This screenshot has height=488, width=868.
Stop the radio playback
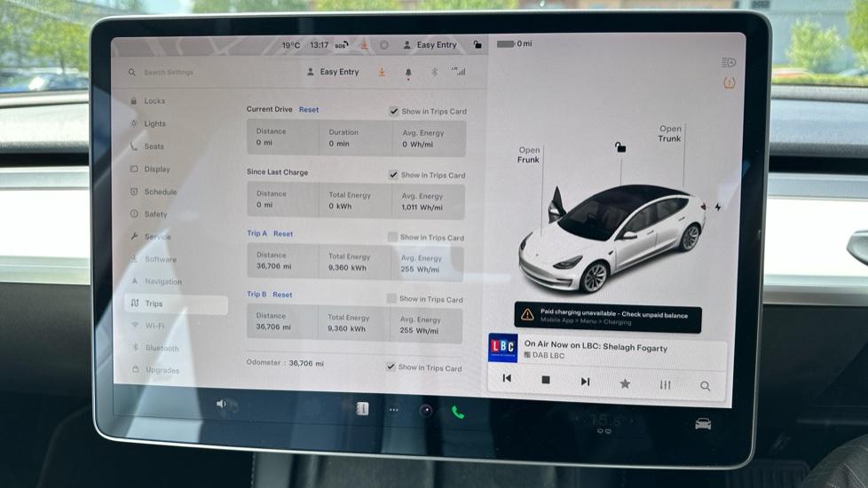[545, 380]
